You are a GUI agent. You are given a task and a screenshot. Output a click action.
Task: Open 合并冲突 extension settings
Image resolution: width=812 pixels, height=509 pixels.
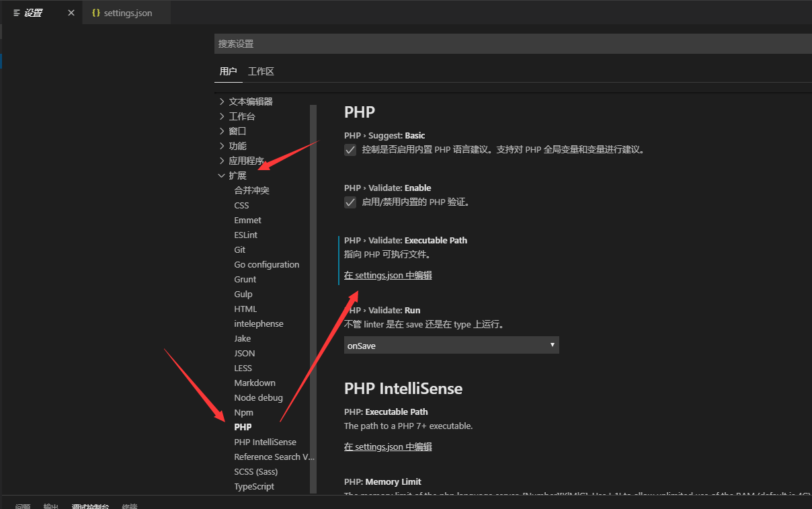(251, 190)
